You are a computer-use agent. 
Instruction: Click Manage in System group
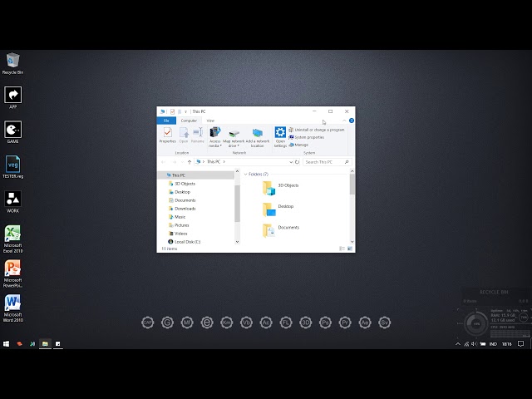[x=298, y=145]
